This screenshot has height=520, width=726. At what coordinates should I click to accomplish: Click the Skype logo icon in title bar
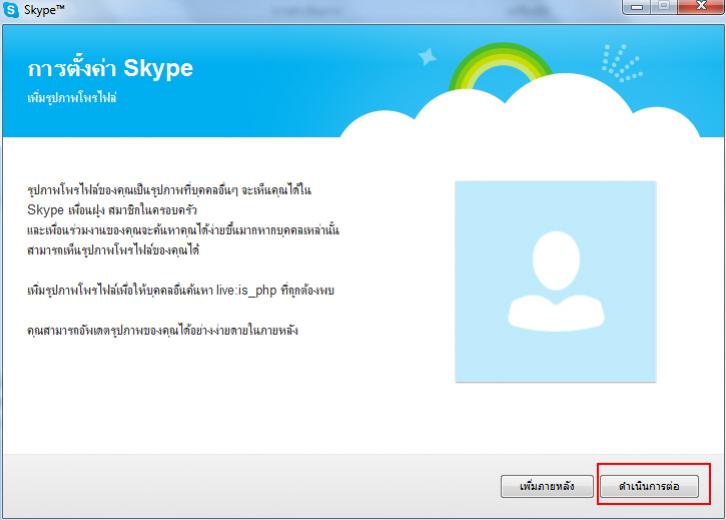[x=11, y=9]
